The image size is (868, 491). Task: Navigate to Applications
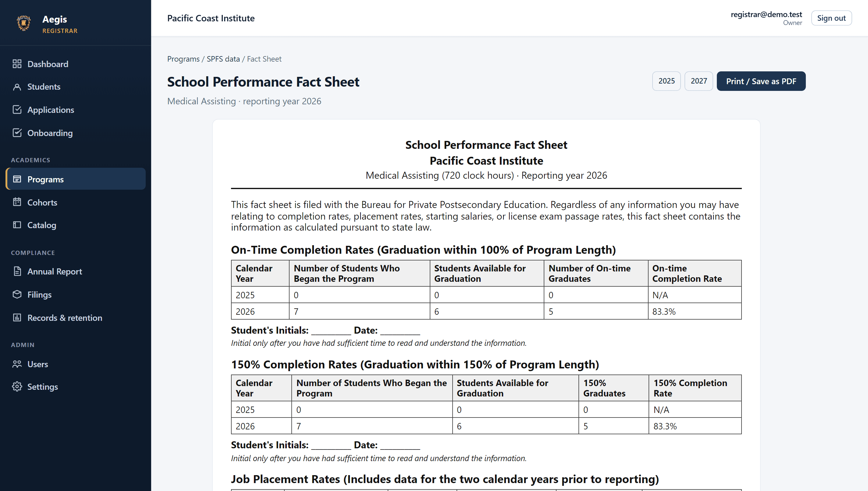tap(51, 110)
